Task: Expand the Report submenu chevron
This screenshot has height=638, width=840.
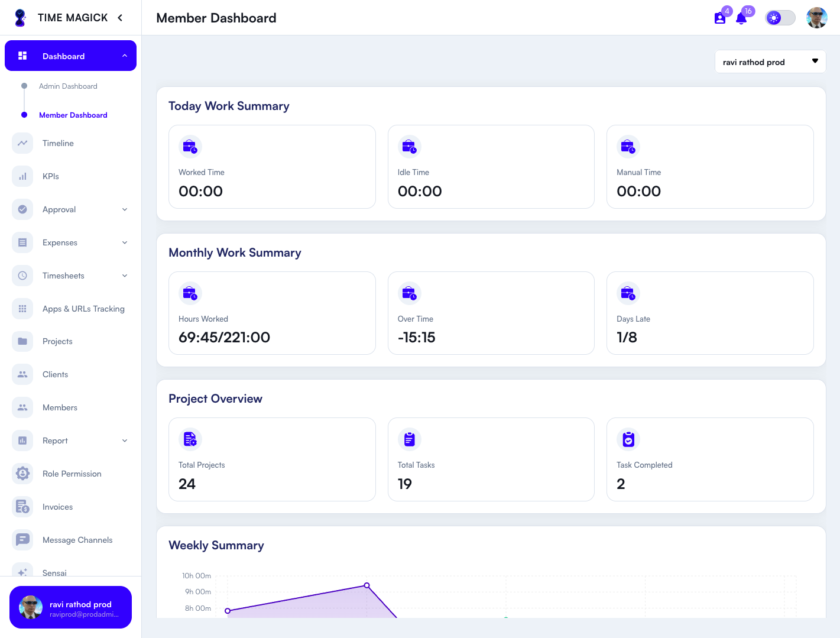Action: tap(125, 441)
